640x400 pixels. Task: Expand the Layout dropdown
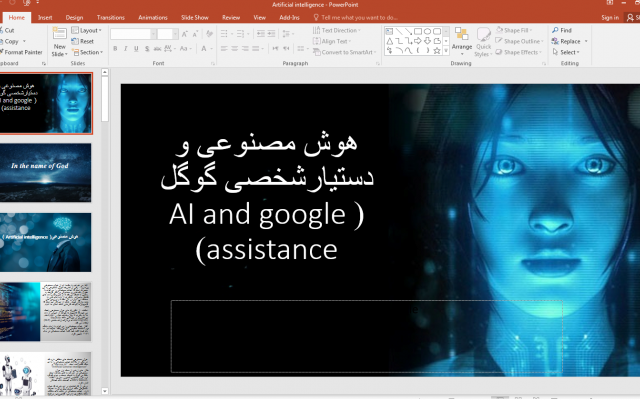tap(88, 31)
